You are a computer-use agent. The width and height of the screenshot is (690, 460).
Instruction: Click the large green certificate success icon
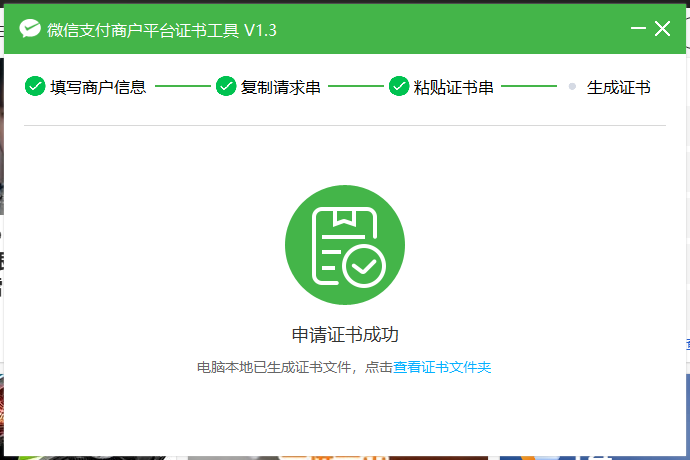(x=345, y=245)
